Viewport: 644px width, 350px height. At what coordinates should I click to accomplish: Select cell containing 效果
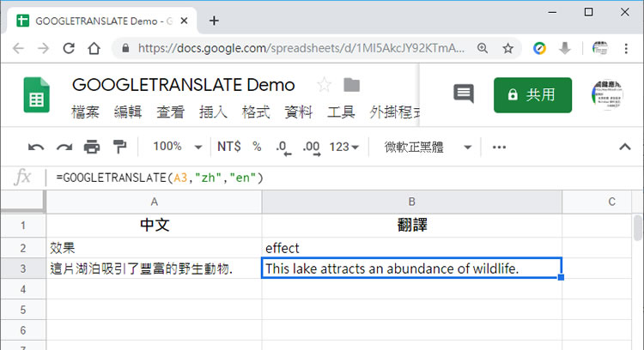point(154,248)
